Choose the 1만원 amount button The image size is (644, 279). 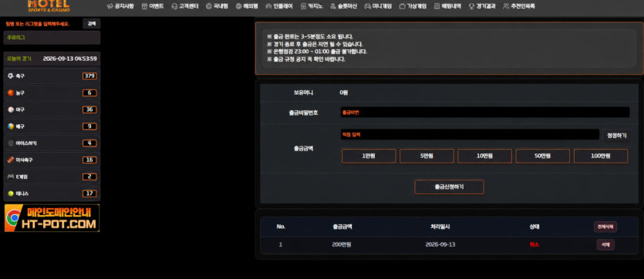[x=369, y=156]
